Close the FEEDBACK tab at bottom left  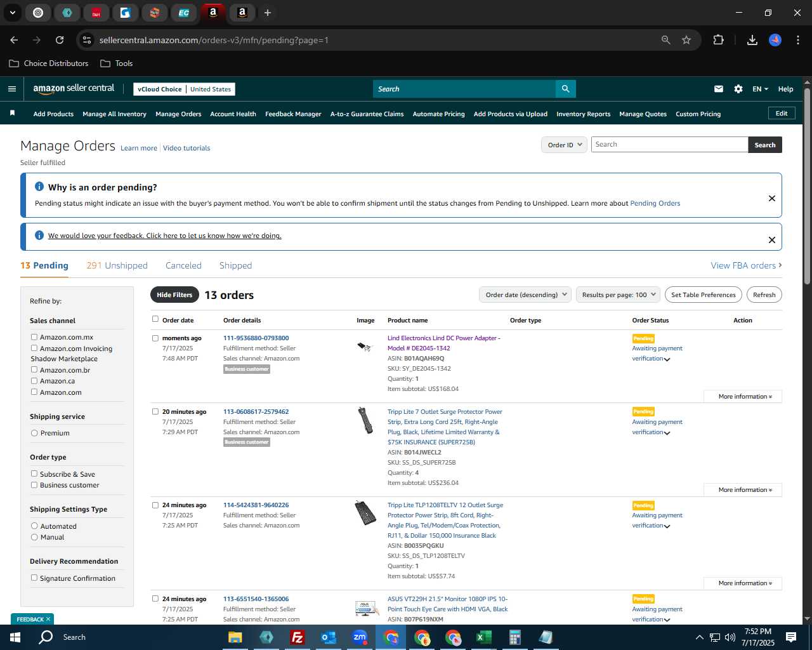(x=48, y=619)
